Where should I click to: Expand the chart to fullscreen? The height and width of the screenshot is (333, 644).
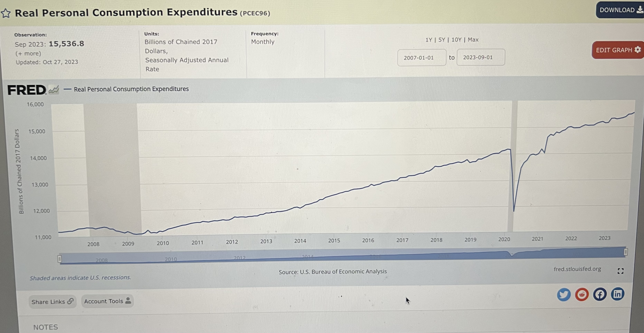[x=620, y=271]
